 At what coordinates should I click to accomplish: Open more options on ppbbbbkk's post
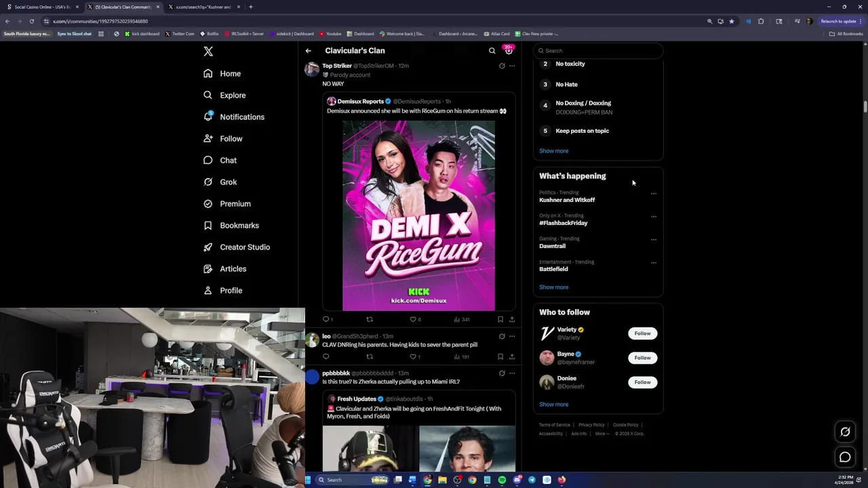tap(512, 373)
